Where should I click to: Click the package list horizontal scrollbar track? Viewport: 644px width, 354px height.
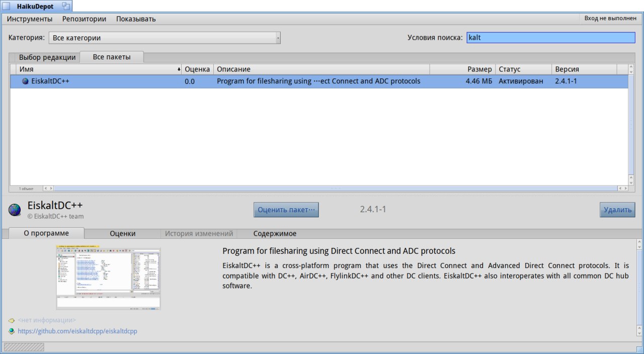click(x=335, y=188)
